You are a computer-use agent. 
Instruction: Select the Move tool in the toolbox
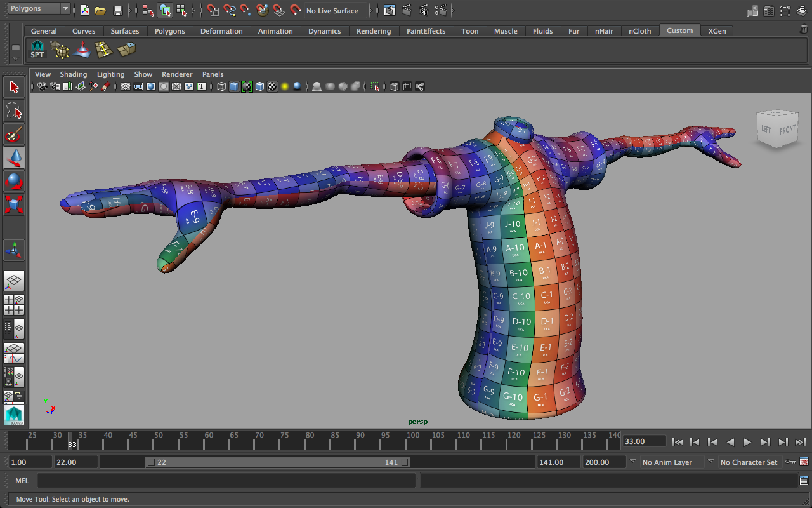14,157
